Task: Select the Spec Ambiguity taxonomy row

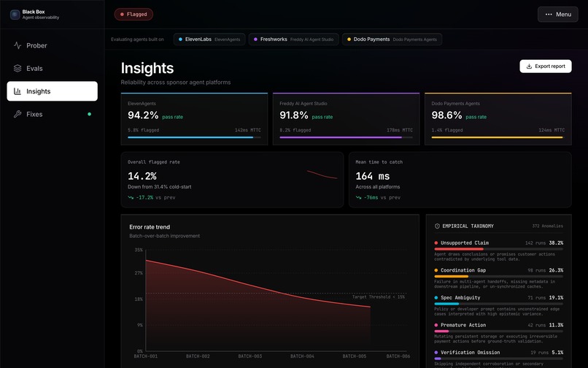Action: (499, 305)
